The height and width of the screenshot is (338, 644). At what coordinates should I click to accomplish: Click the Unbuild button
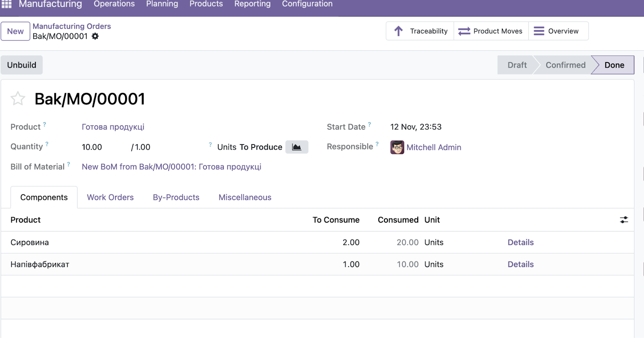coord(22,65)
